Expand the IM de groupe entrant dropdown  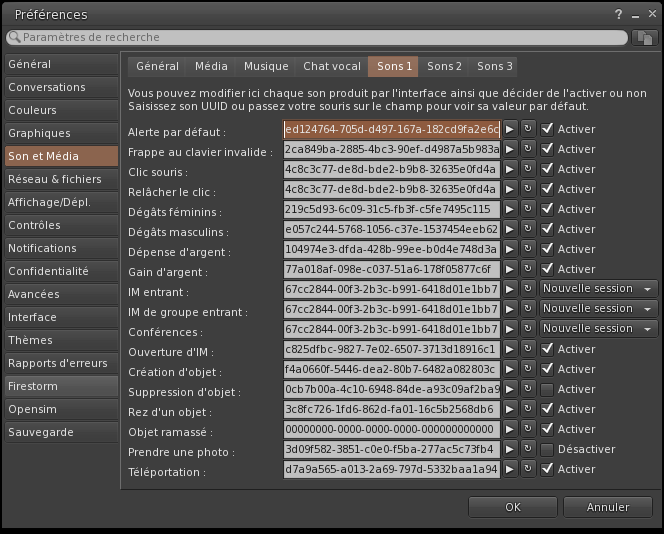(598, 309)
